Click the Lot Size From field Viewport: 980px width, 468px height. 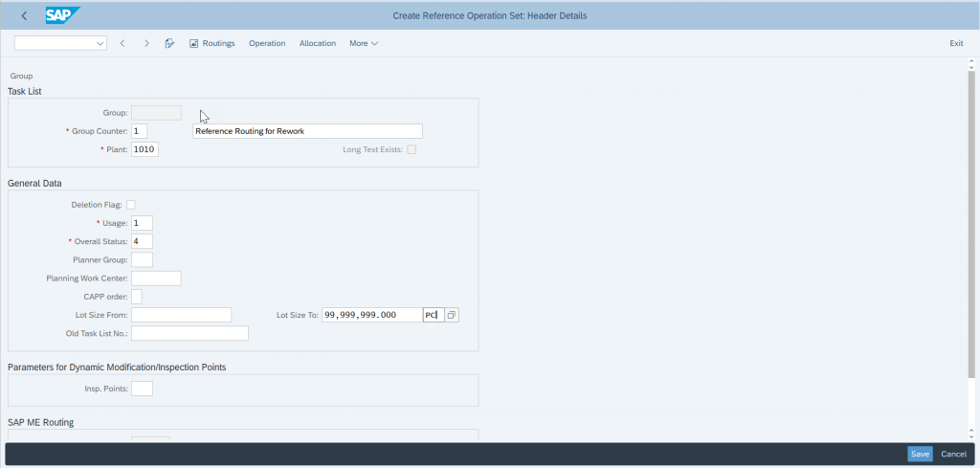pos(181,315)
